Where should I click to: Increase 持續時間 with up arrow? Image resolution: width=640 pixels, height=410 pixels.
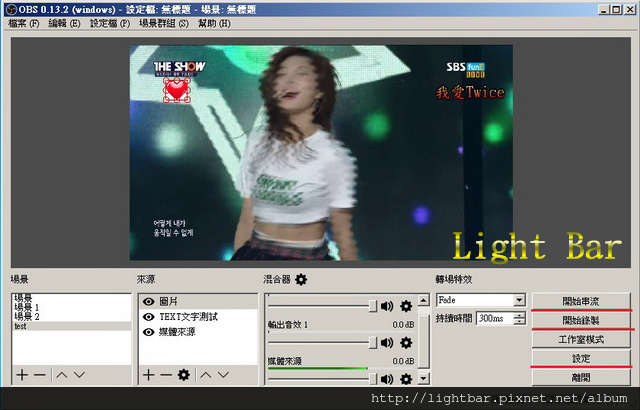520,315
